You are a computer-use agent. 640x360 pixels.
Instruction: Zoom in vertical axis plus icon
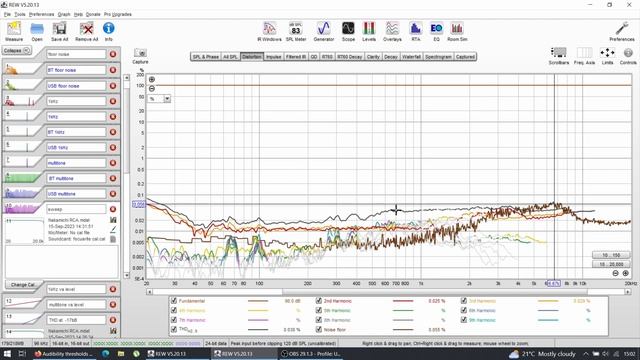(x=152, y=80)
